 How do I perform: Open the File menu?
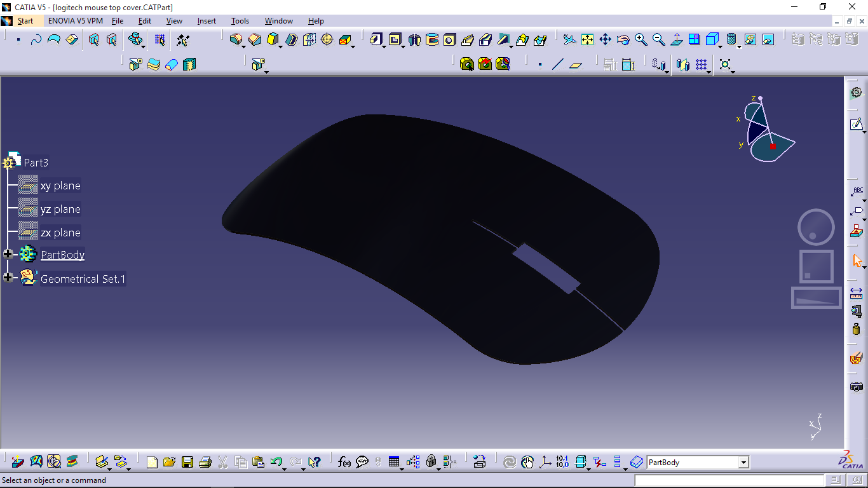click(118, 21)
